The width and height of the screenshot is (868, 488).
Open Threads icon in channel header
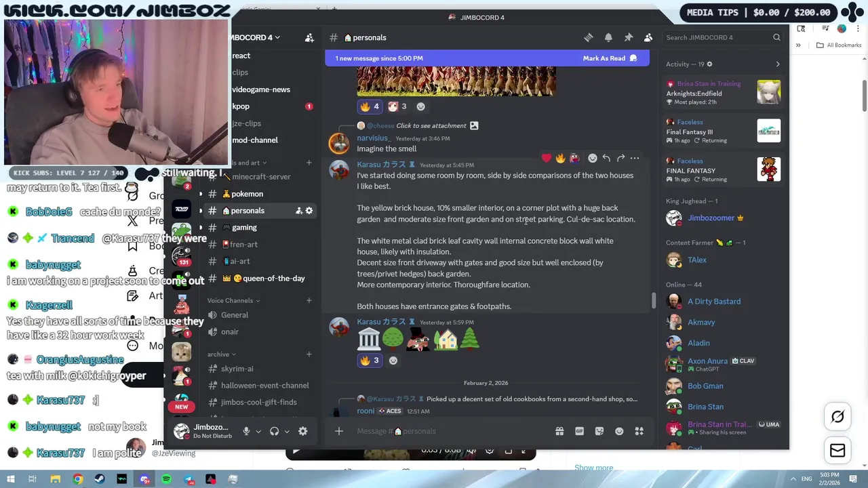click(589, 37)
